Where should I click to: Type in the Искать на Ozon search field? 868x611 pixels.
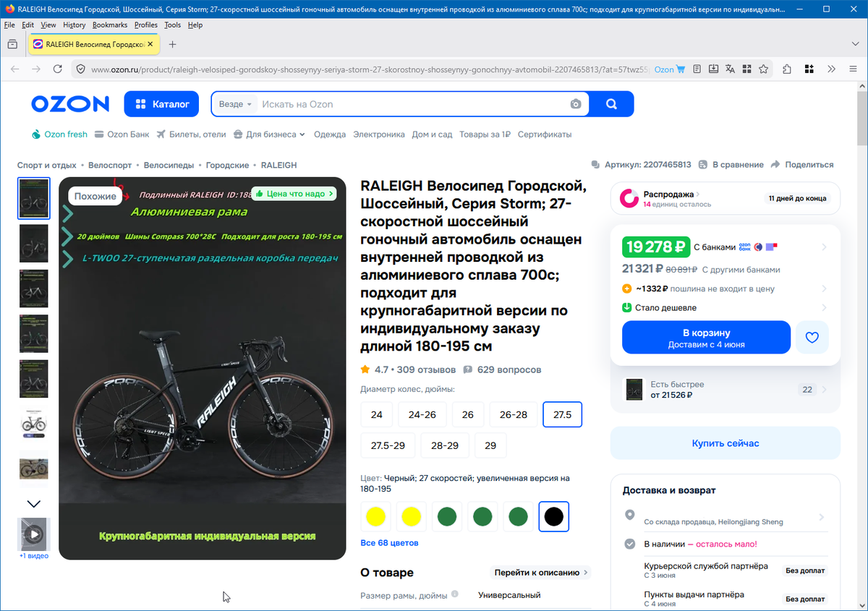point(412,104)
